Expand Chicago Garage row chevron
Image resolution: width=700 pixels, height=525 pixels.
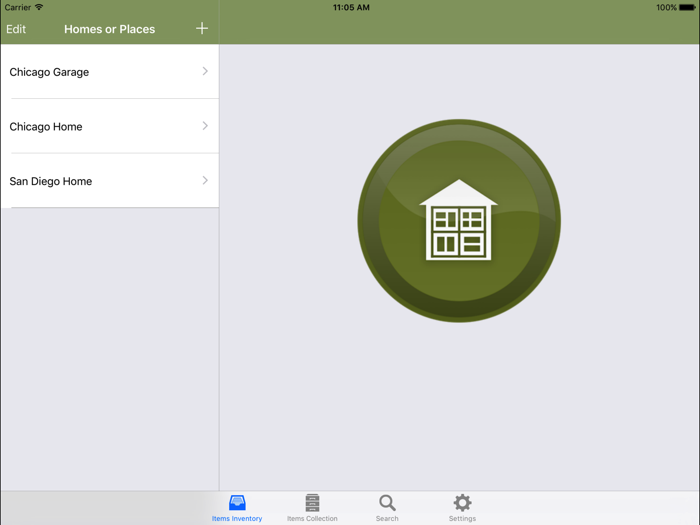tap(205, 71)
